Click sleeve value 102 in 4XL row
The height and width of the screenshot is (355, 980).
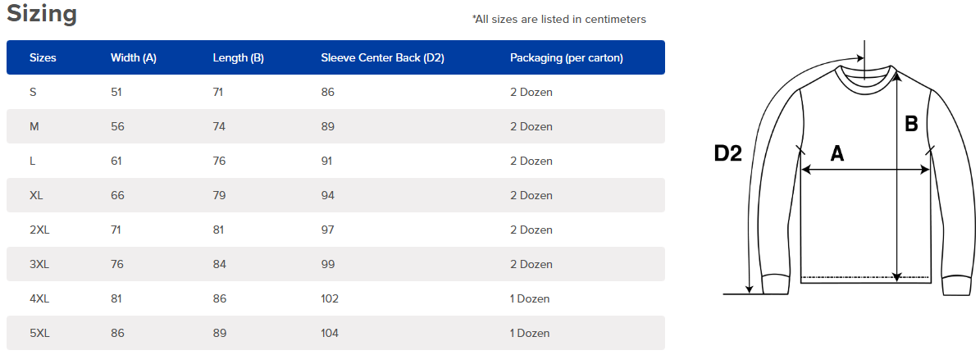(x=330, y=298)
